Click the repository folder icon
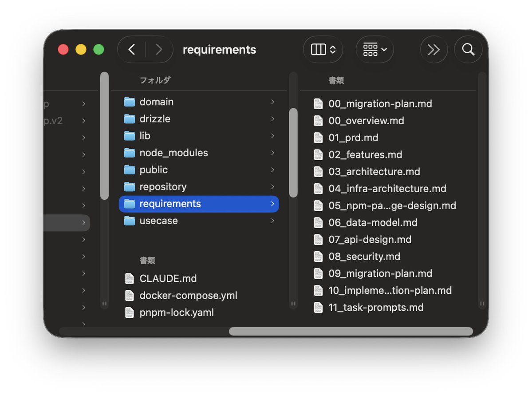 (129, 187)
